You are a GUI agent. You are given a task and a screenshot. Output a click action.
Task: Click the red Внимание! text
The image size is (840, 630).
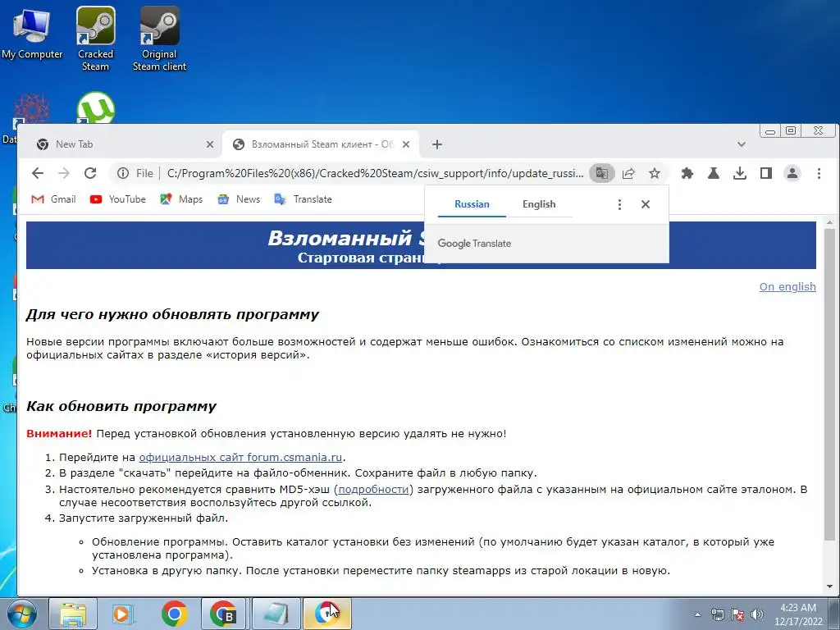59,433
